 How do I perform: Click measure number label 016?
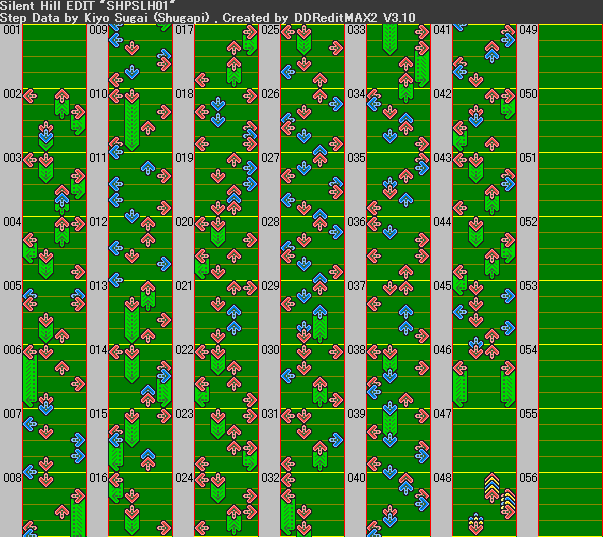[98, 478]
